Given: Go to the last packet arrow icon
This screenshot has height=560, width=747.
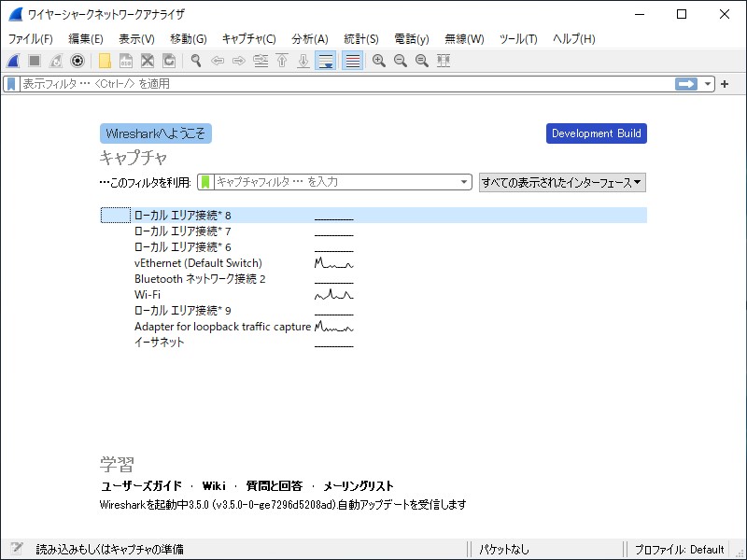Looking at the screenshot, I should click(x=303, y=61).
